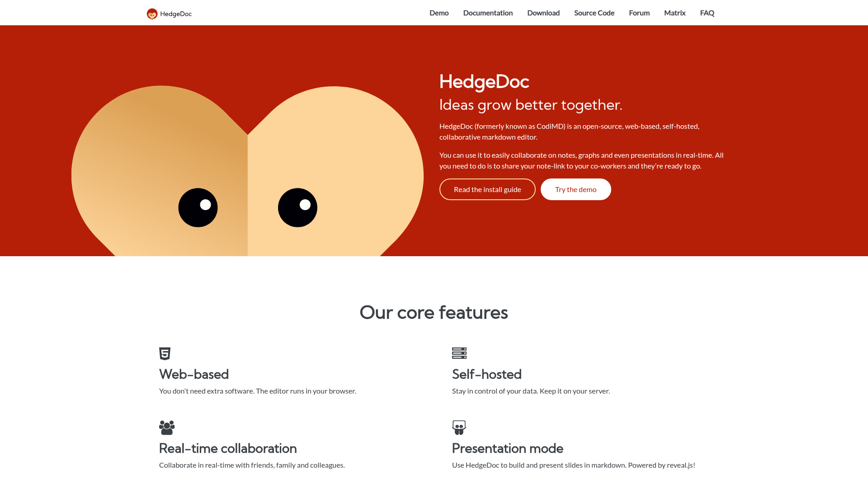Click the people group icon for Real-time collaboration
This screenshot has height=488, width=868.
(x=167, y=428)
